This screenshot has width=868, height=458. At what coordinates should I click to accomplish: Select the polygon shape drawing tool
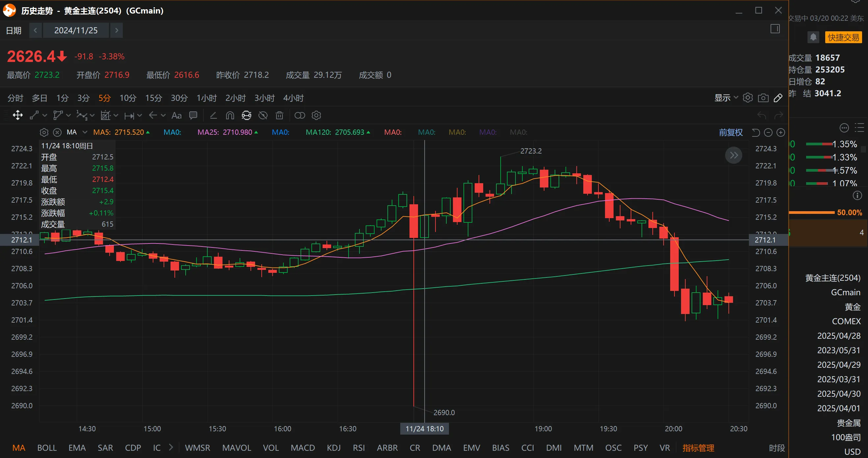click(58, 115)
